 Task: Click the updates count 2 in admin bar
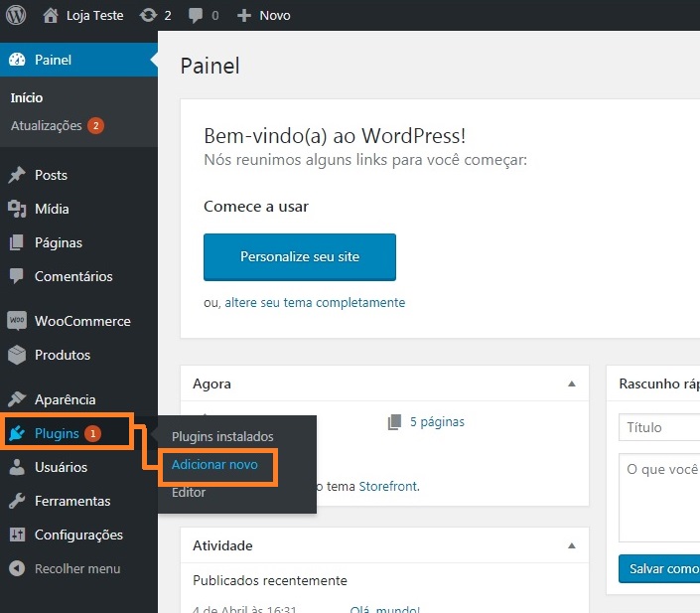[168, 16]
